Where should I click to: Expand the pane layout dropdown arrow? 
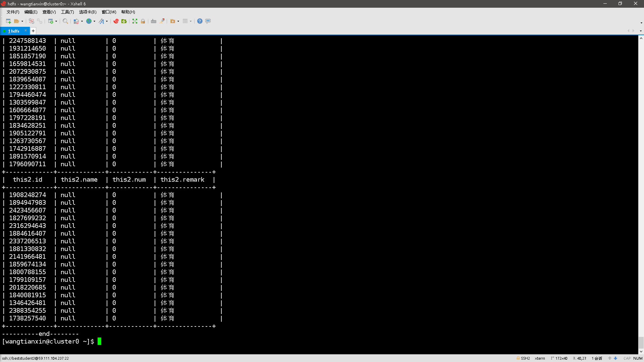pos(191,21)
